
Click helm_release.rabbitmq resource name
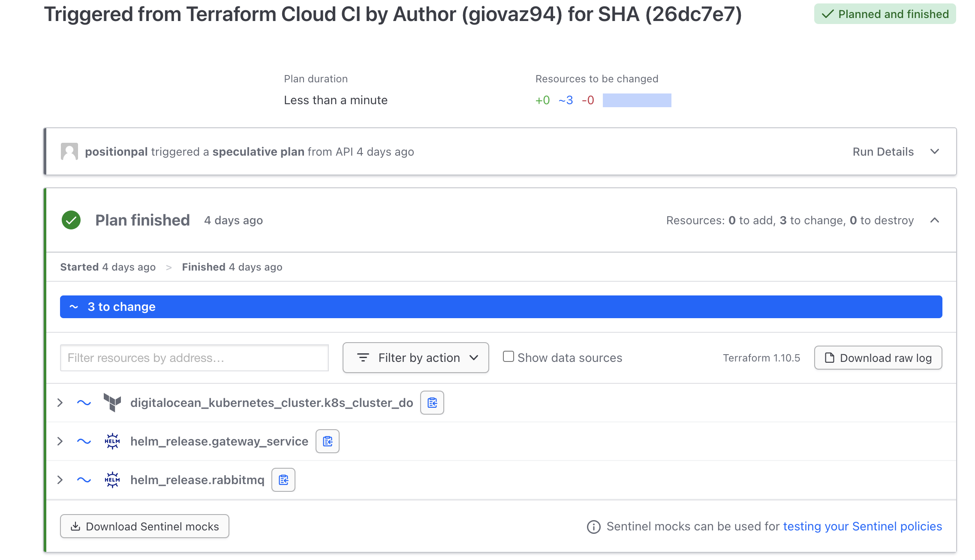(x=197, y=480)
